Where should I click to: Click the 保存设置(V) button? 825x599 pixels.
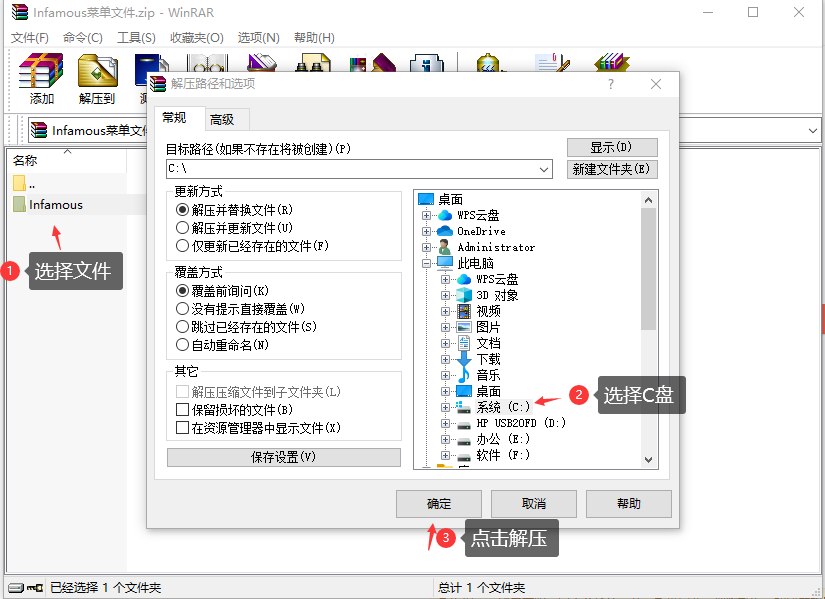coord(284,457)
